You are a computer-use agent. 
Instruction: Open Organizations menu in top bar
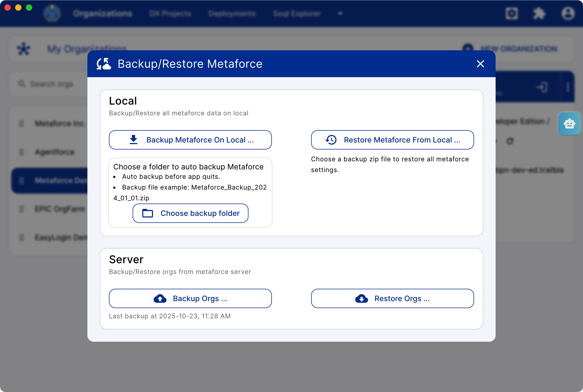click(102, 13)
